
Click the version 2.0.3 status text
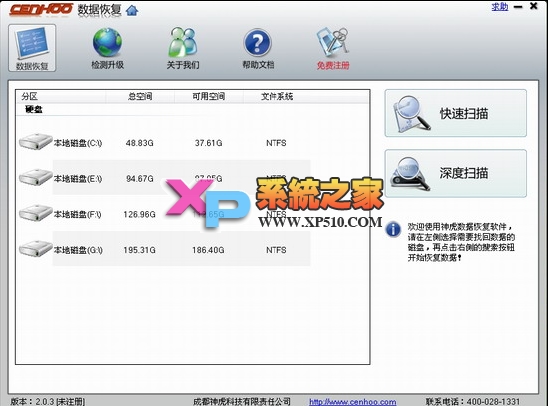click(48, 401)
